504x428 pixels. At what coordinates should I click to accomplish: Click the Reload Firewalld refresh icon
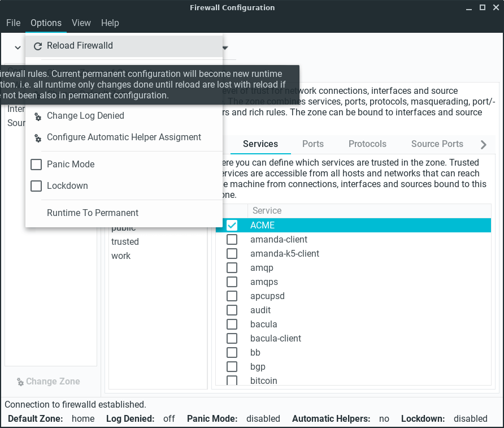tap(38, 46)
